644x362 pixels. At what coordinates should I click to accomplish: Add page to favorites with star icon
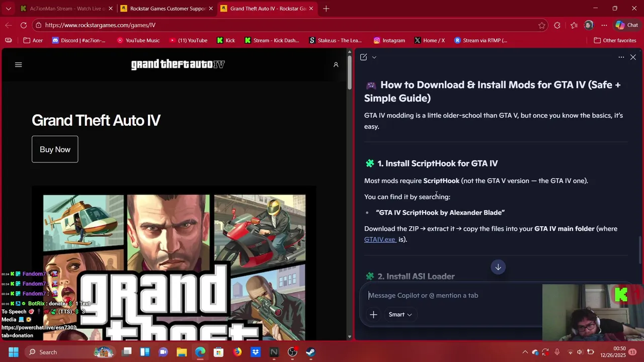point(542,25)
